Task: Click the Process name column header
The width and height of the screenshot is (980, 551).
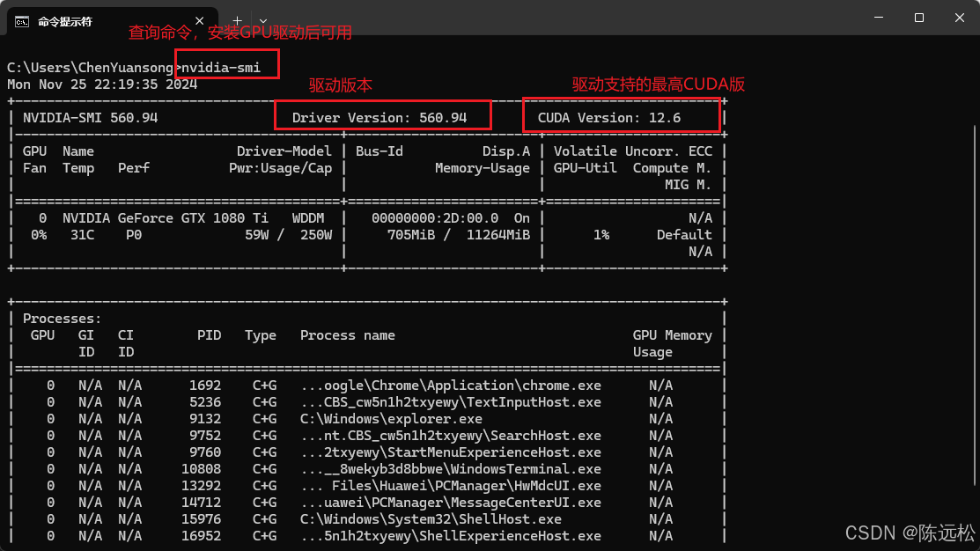Action: click(x=348, y=335)
